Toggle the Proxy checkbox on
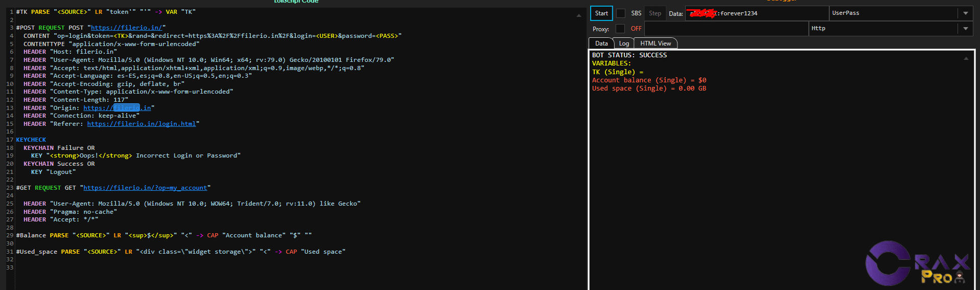The image size is (980, 290). pos(620,29)
